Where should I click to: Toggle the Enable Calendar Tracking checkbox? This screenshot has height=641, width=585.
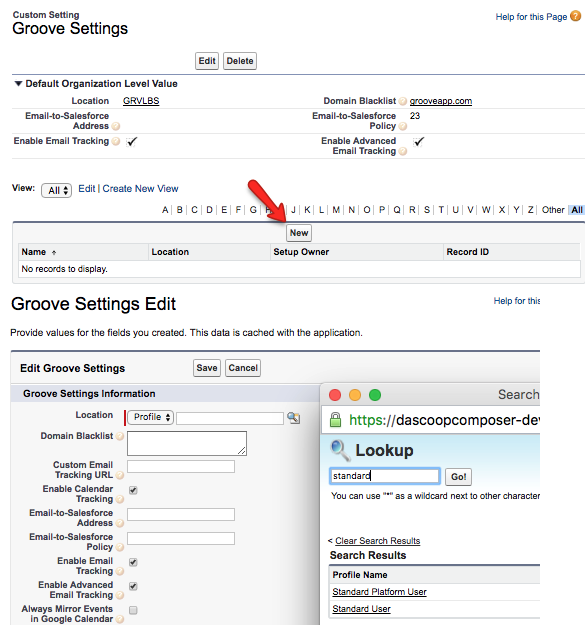coord(133,490)
